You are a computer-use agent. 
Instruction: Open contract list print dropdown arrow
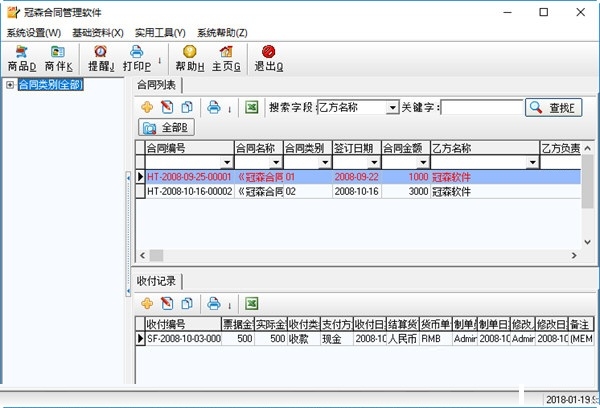coord(230,109)
